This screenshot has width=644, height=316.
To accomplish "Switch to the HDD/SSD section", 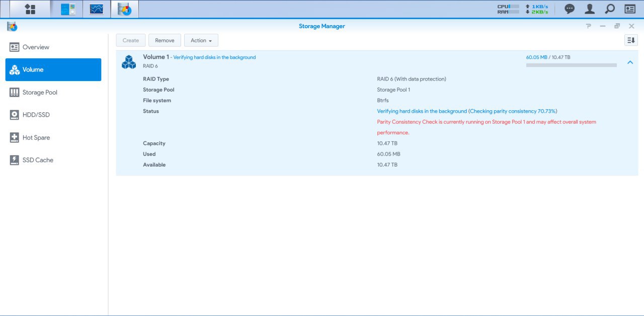I will (36, 115).
